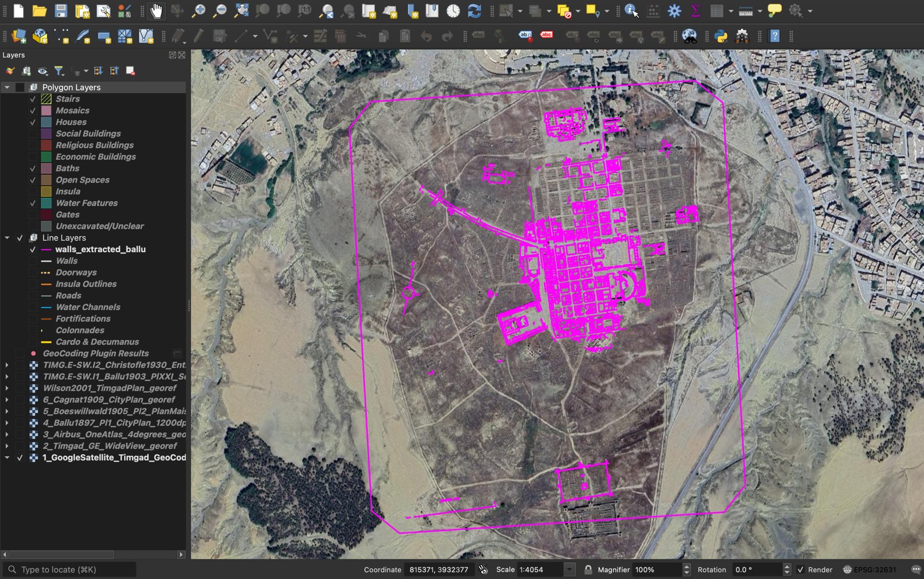Hide the Houses layer
Screen dimensions: 924x579
click(33, 122)
